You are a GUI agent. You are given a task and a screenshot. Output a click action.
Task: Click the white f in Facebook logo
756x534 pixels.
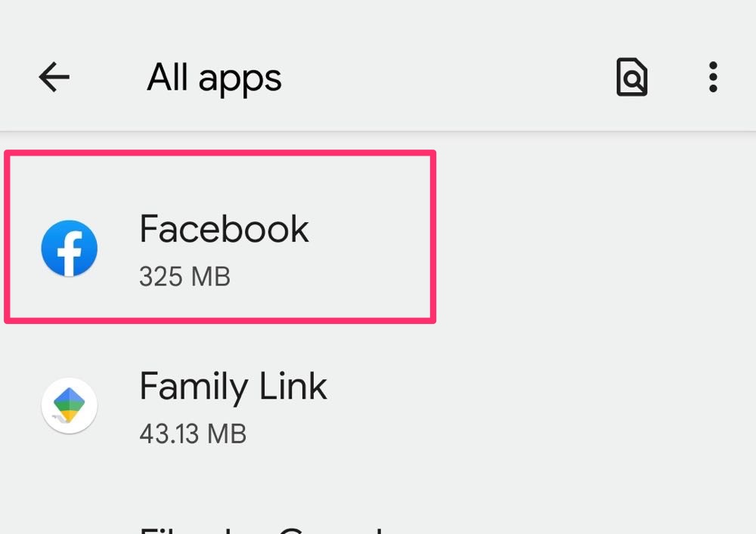pos(72,251)
